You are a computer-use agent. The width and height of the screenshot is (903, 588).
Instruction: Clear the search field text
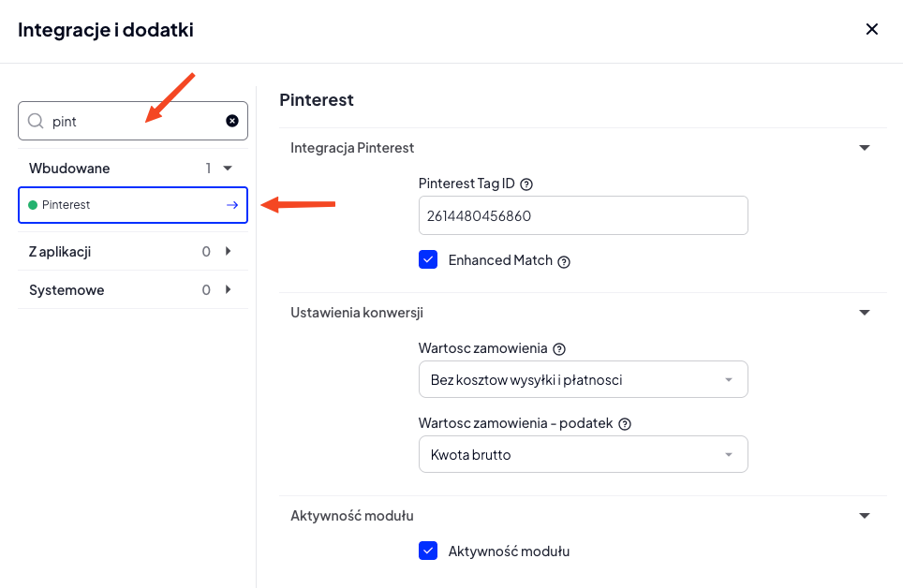click(x=232, y=121)
